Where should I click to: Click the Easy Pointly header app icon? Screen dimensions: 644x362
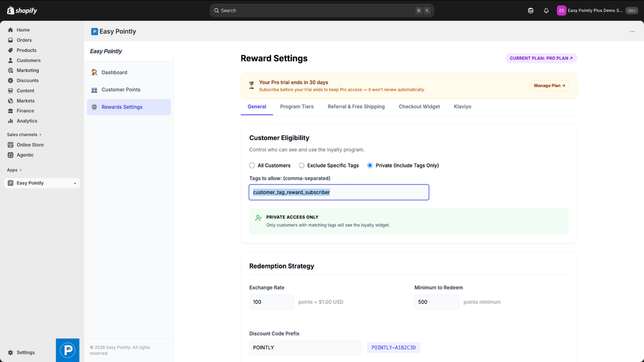click(x=95, y=31)
